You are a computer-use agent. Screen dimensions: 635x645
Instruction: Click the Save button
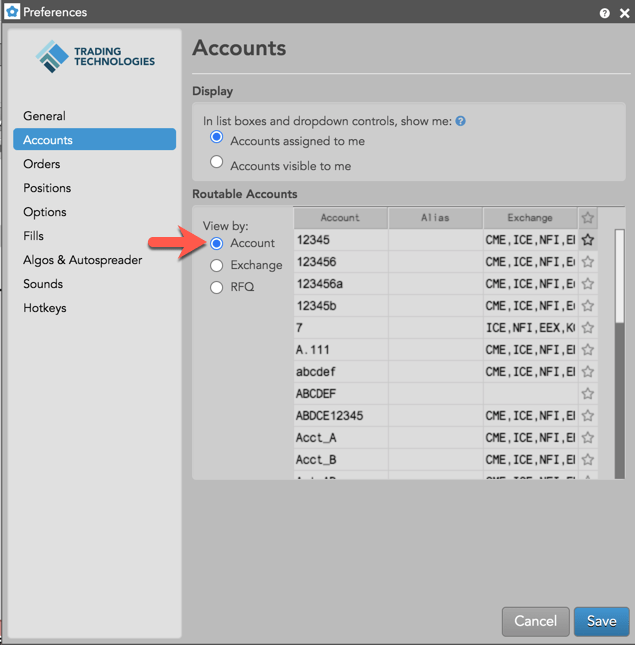601,621
